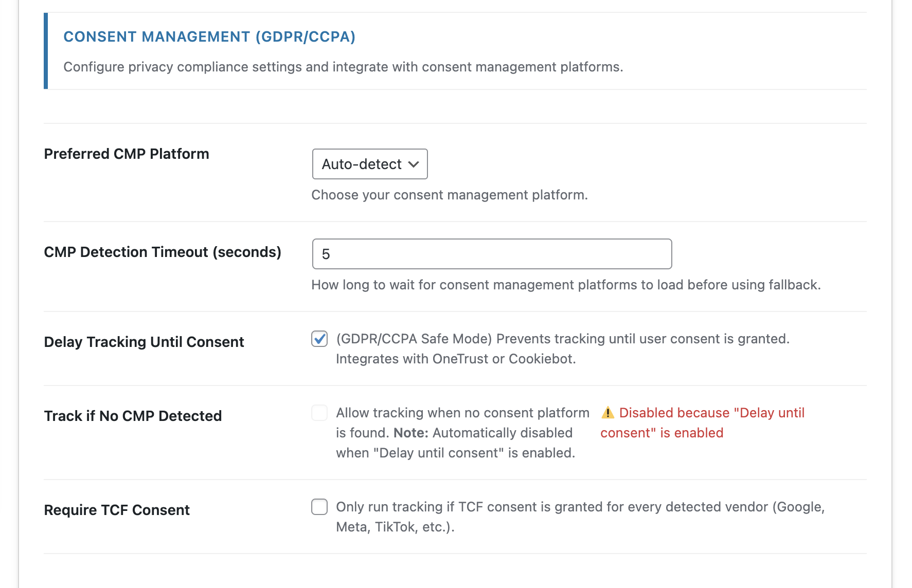912x588 pixels.
Task: Click the disabled Track if No CMP Detected checkbox
Action: click(319, 413)
